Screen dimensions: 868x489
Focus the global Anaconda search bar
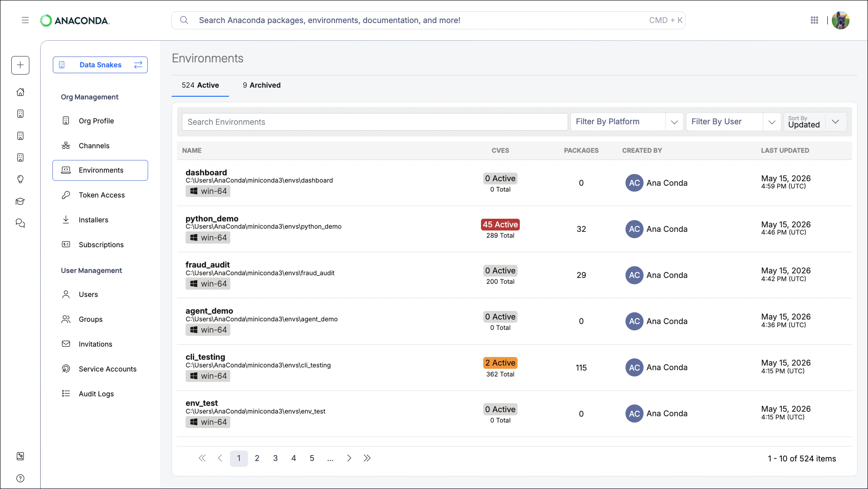(x=428, y=20)
